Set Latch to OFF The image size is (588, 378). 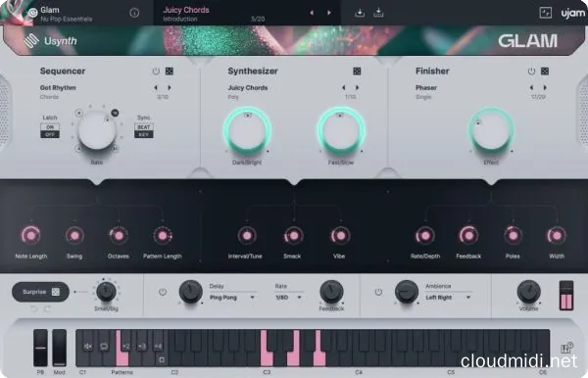(50, 134)
